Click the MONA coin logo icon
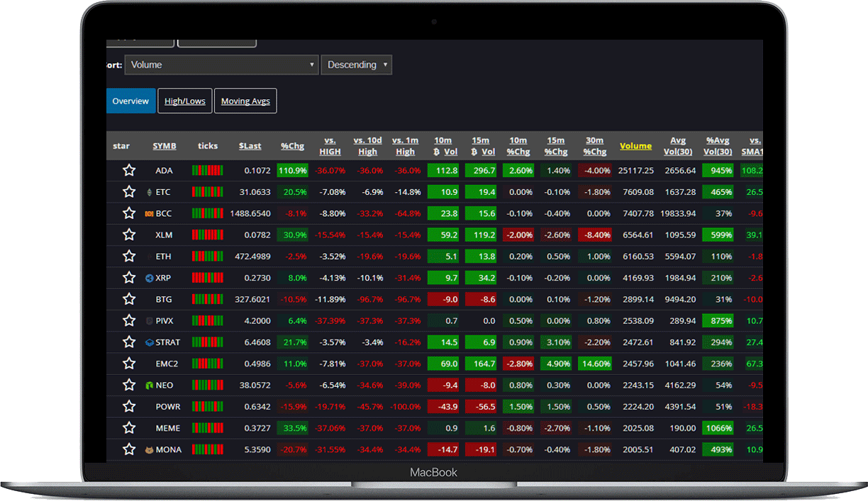 point(149,449)
